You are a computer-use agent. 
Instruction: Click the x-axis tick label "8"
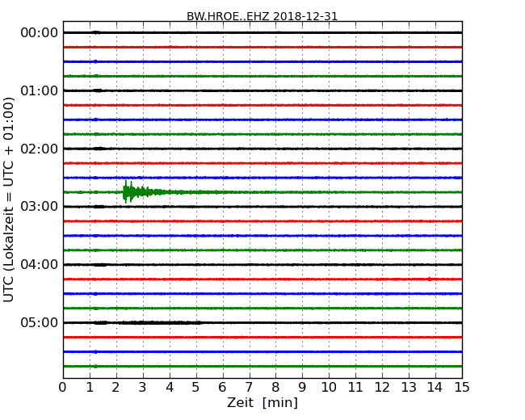(x=275, y=388)
